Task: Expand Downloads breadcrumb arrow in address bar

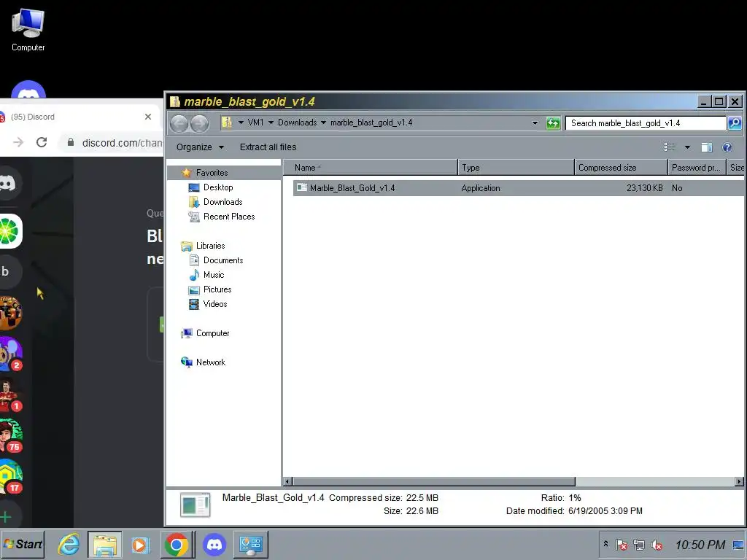Action: [x=323, y=122]
